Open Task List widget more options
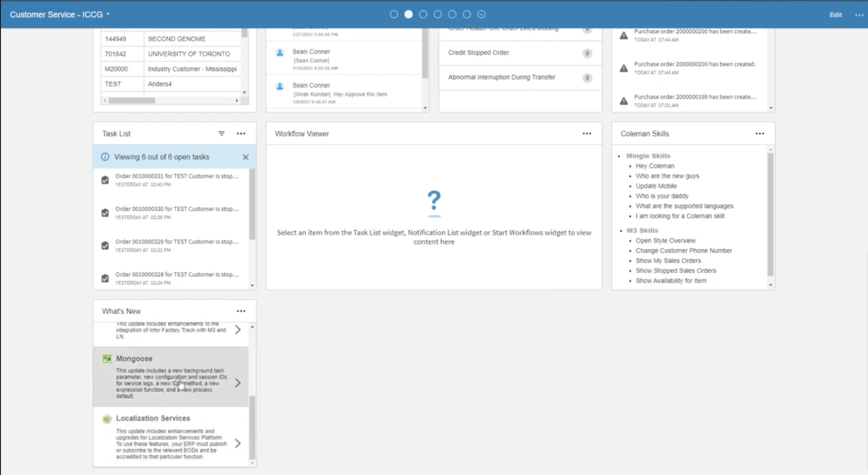The height and width of the screenshot is (475, 868). pos(241,133)
